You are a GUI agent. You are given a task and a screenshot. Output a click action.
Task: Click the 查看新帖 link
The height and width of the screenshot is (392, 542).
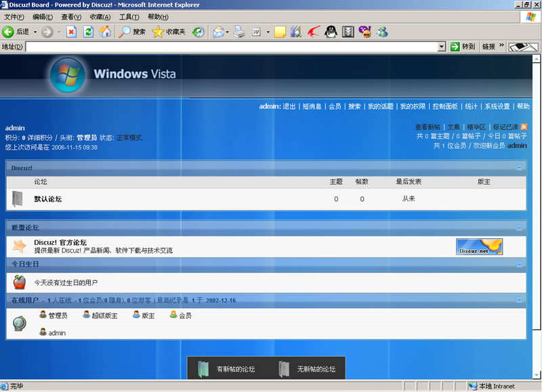pos(428,127)
